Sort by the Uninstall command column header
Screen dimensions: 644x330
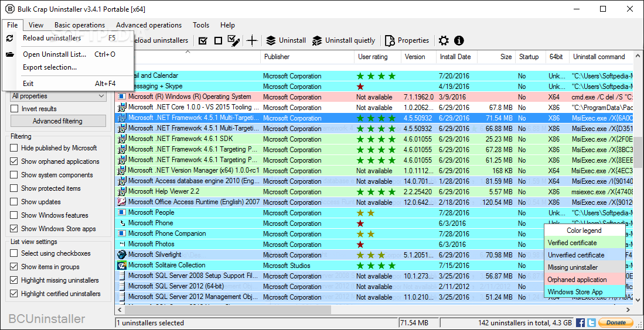pos(601,57)
